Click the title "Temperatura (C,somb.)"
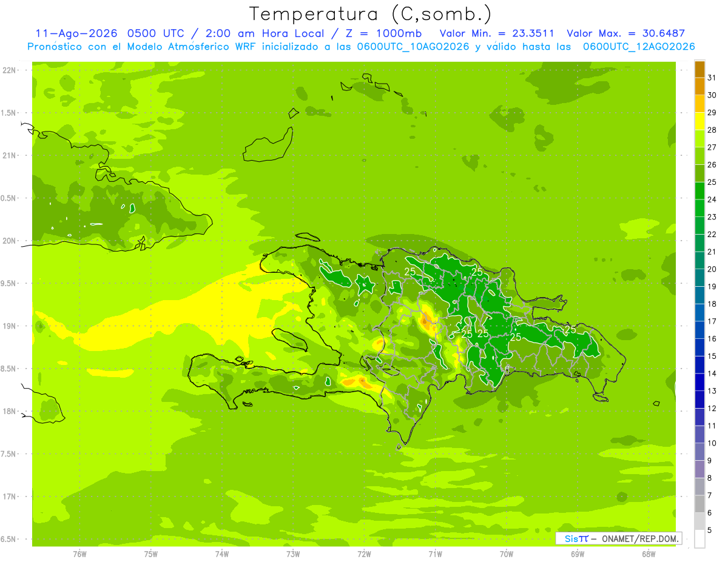This screenshot has height=562, width=728. point(371,14)
